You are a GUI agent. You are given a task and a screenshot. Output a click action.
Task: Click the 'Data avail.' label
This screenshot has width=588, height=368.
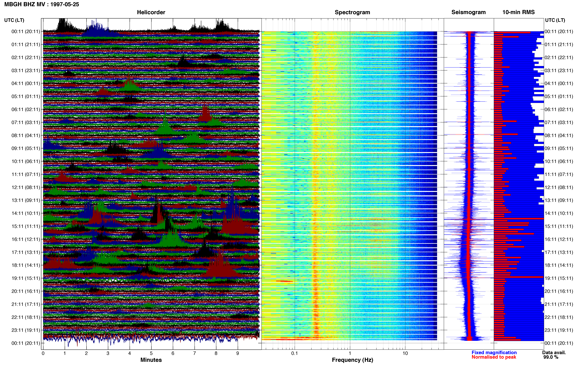[554, 352]
